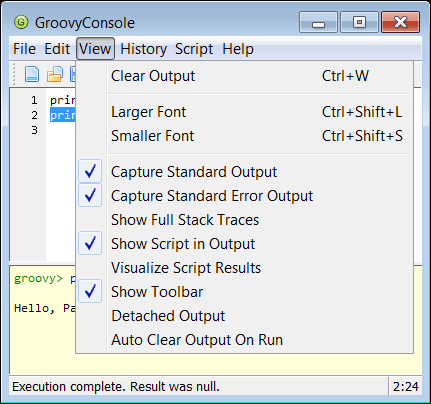The image size is (431, 404).
Task: Click the 'Execution complete' status message
Action: [116, 387]
